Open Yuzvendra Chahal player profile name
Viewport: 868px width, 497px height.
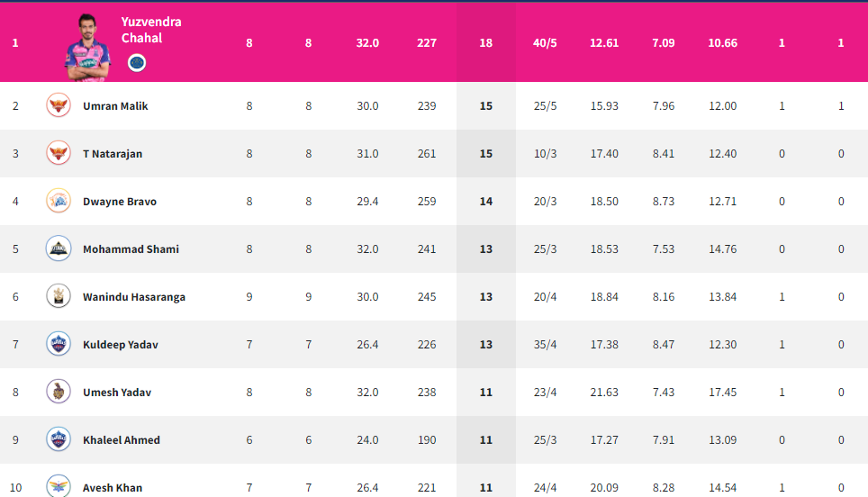point(151,30)
